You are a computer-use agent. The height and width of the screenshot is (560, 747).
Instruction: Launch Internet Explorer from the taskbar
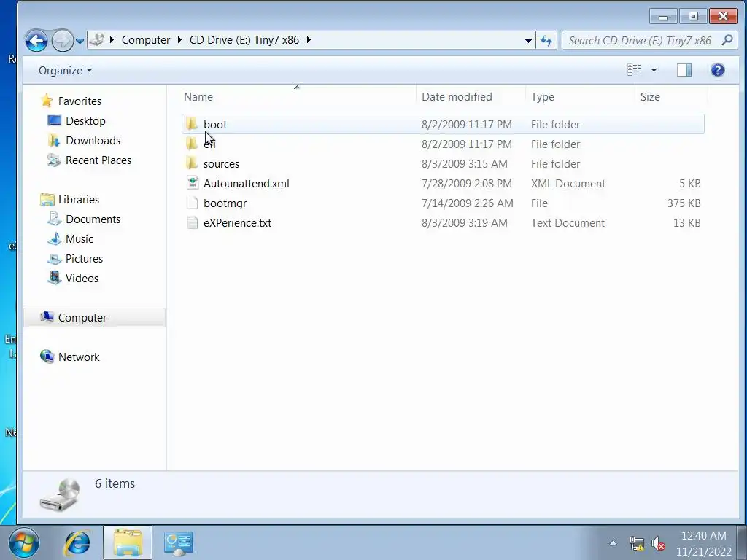click(x=77, y=542)
